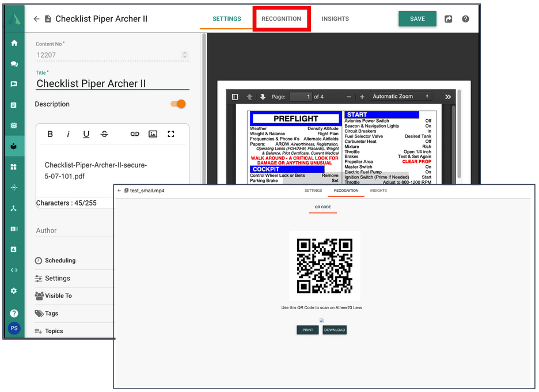
Task: Click the Author input field
Action: pyautogui.click(x=75, y=230)
